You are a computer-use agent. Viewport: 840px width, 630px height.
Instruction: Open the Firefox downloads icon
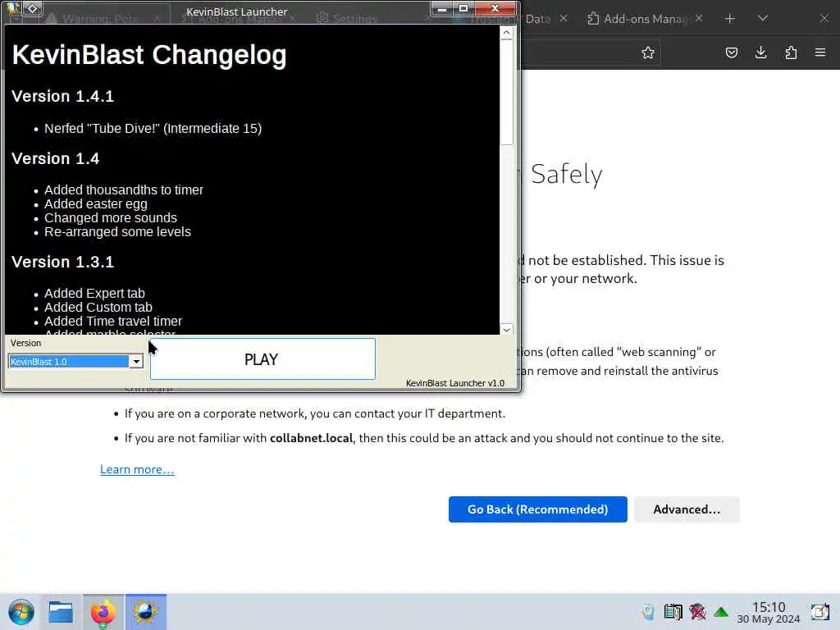(x=760, y=52)
